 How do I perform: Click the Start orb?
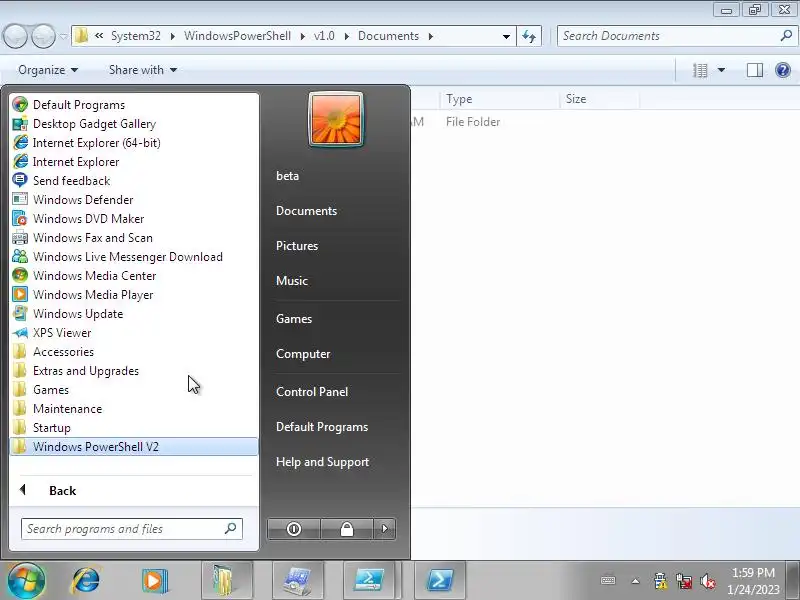coord(26,581)
